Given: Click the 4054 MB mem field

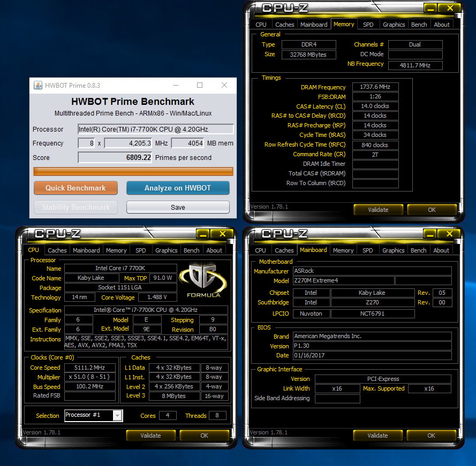Looking at the screenshot, I should 187,143.
